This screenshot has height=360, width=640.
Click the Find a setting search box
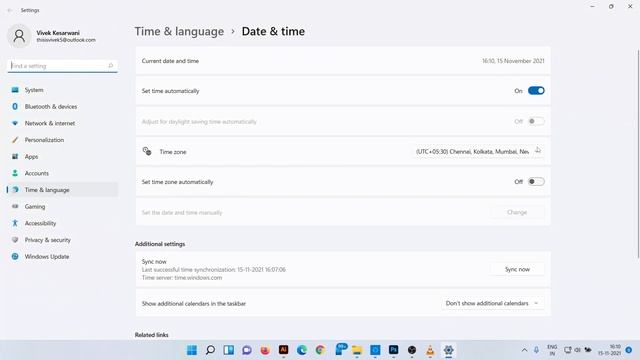point(62,66)
